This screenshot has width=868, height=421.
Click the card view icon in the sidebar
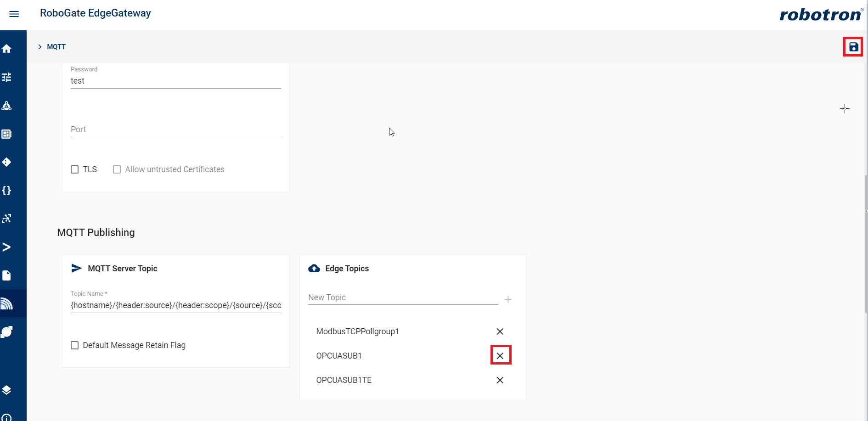tap(6, 134)
